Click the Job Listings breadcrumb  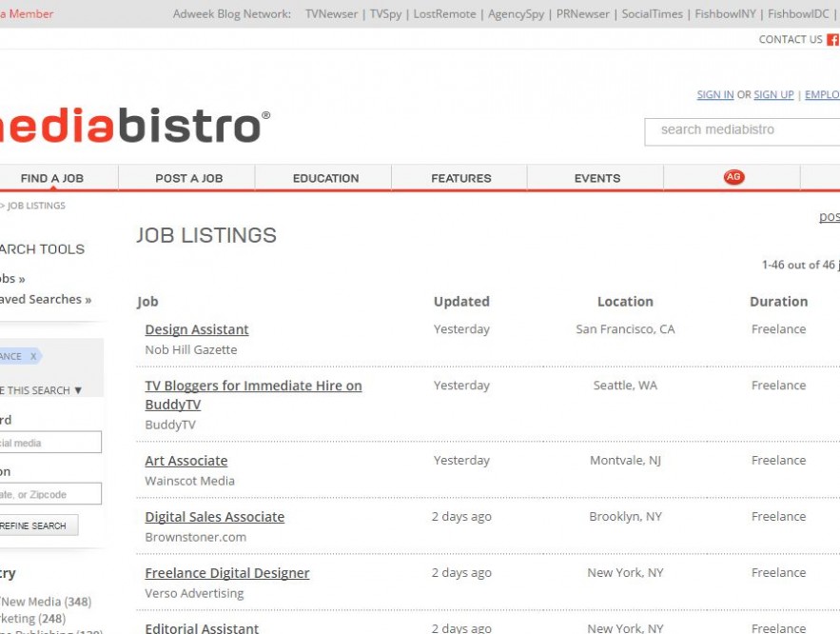(36, 206)
